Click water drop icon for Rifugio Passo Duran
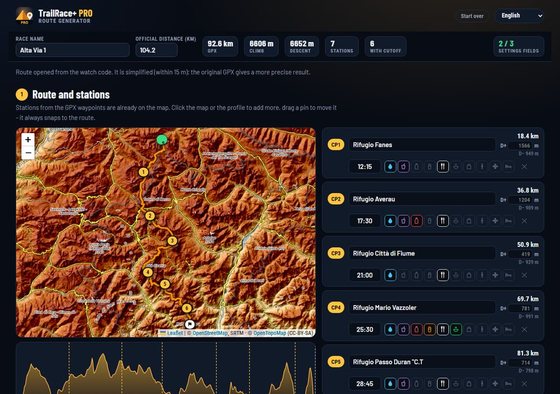 point(390,384)
